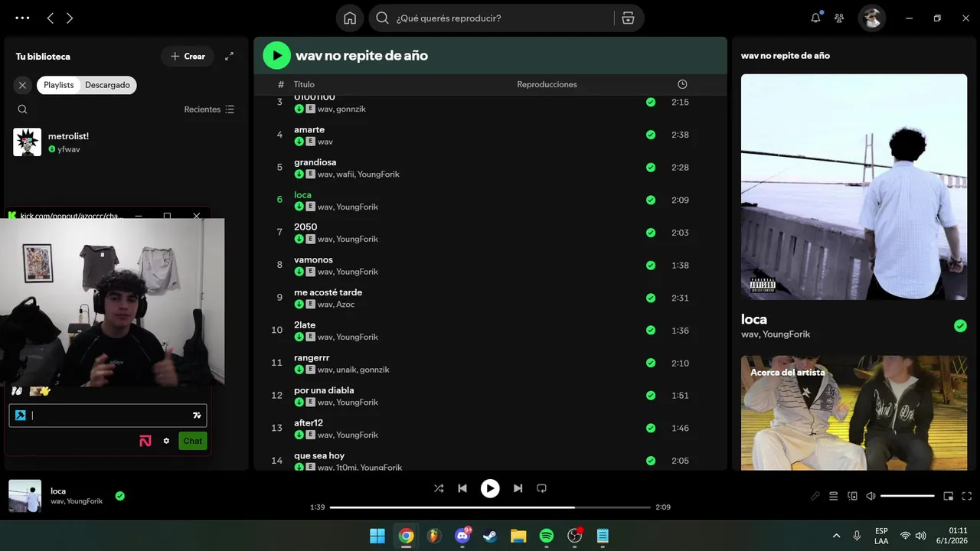The height and width of the screenshot is (551, 980).
Task: Clear library filters with the X button
Action: (x=22, y=85)
